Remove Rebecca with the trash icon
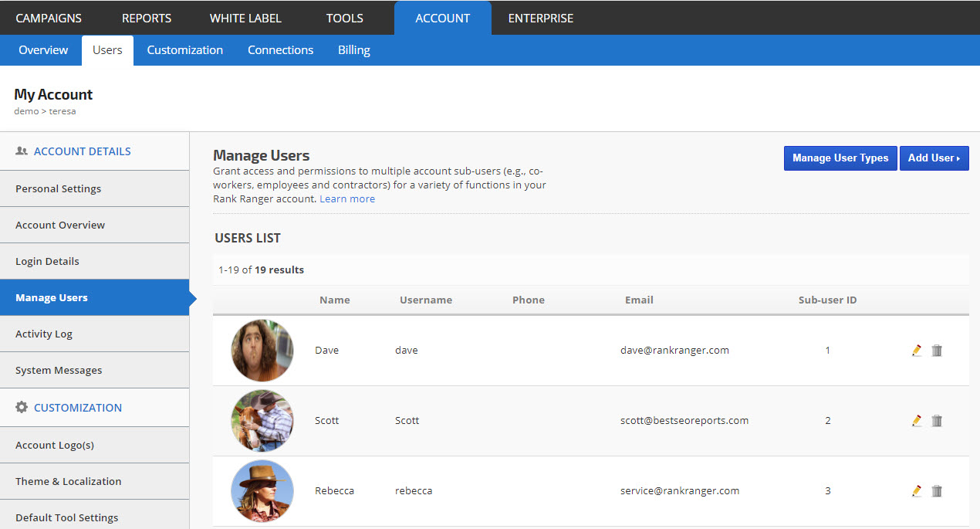The width and height of the screenshot is (980, 529). click(x=937, y=491)
